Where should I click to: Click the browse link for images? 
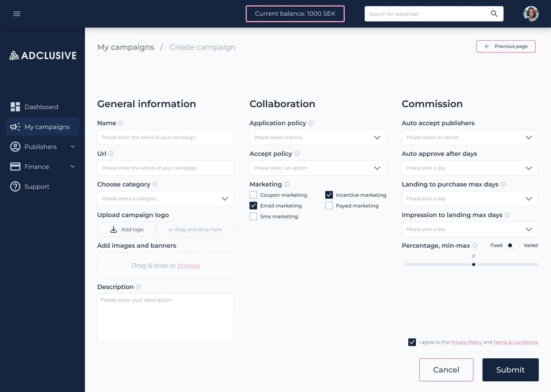[x=189, y=266]
